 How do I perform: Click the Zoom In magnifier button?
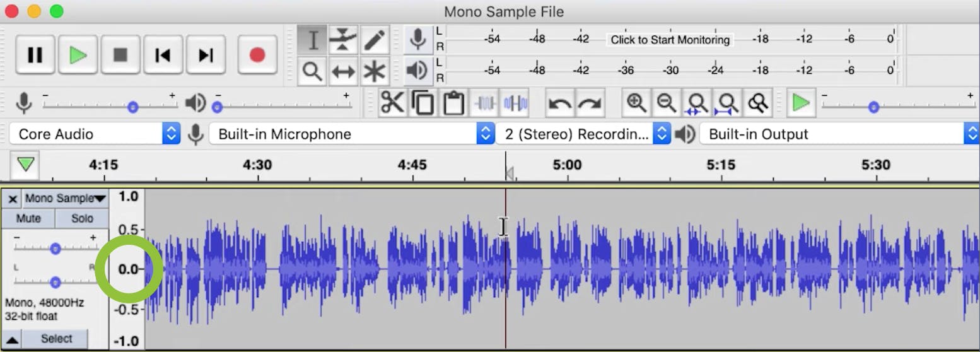(636, 103)
